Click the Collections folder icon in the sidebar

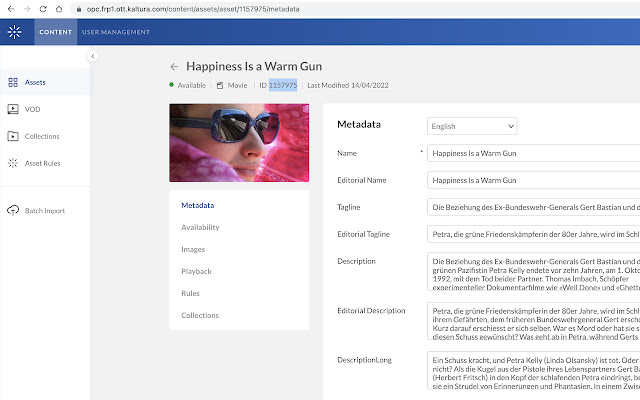click(13, 136)
